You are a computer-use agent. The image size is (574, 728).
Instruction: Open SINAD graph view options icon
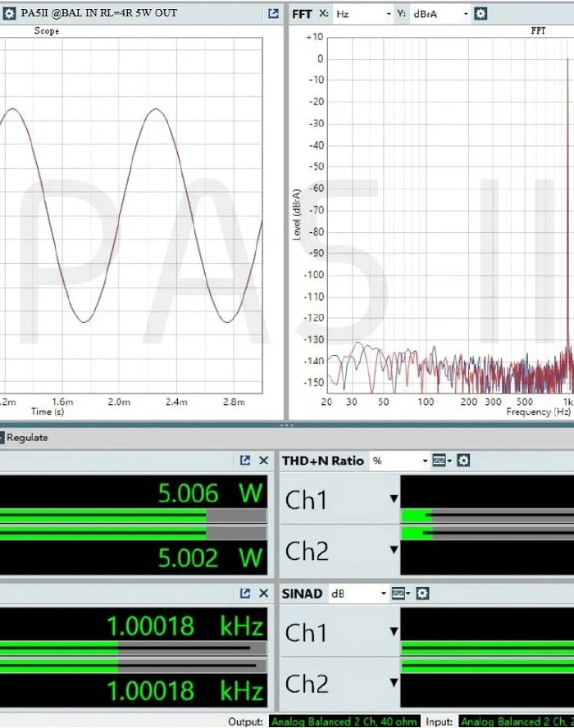(x=400, y=593)
